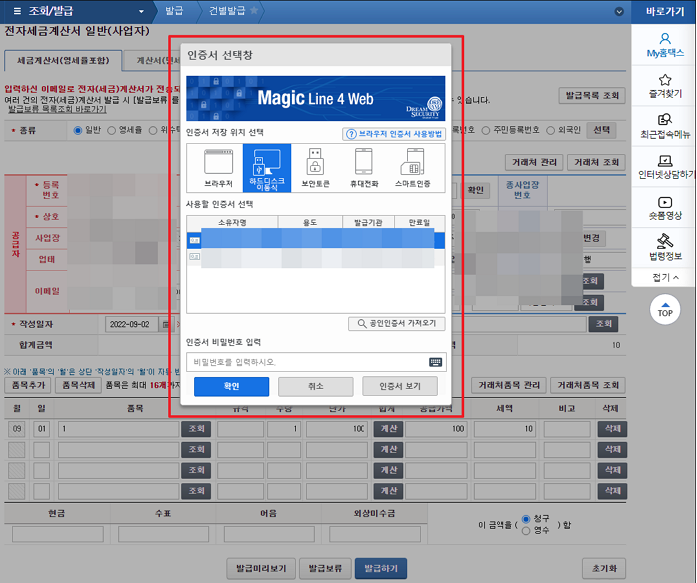Screen dimensions: 697x583
Task: Click 공인인증서 가져오기 button
Action: pyautogui.click(x=397, y=323)
